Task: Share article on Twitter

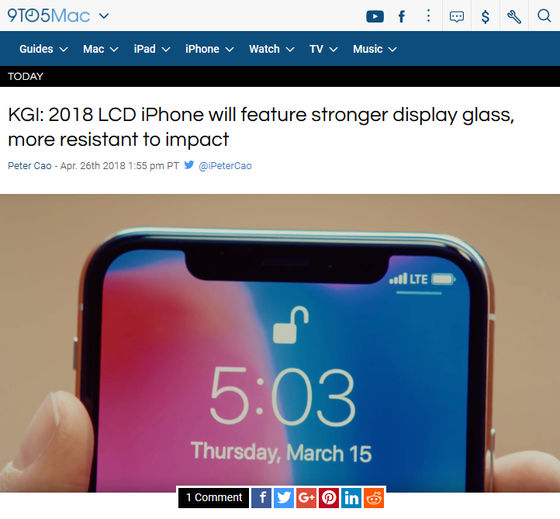Action: click(x=284, y=498)
